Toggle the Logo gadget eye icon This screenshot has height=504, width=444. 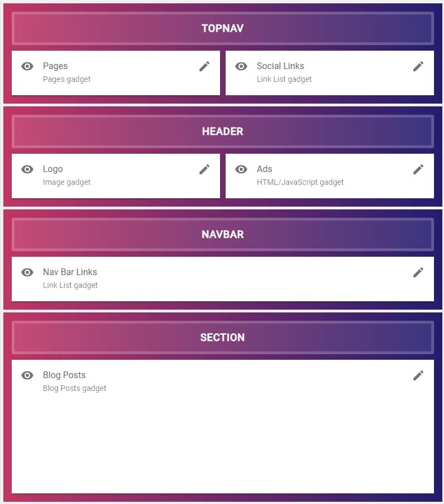click(27, 169)
